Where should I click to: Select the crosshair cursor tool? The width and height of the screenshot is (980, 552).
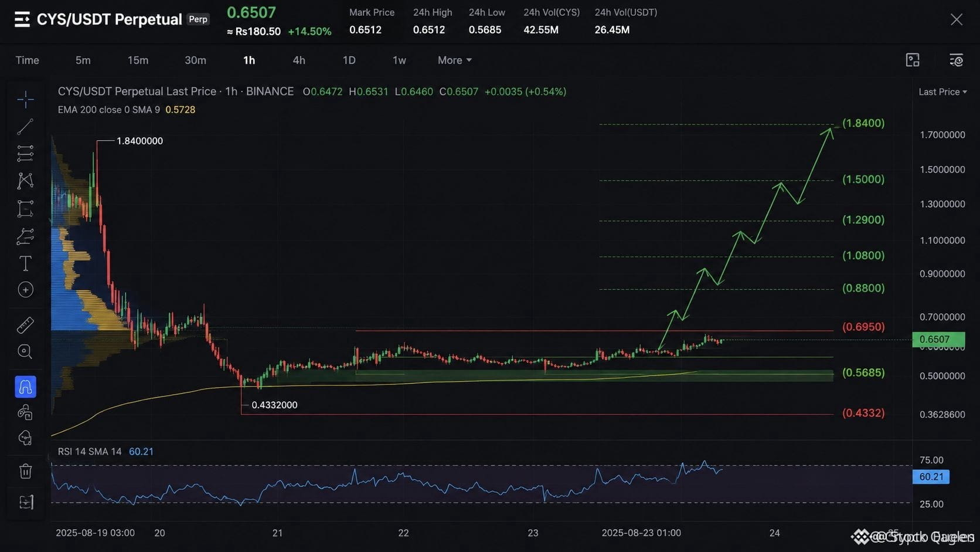pyautogui.click(x=25, y=99)
